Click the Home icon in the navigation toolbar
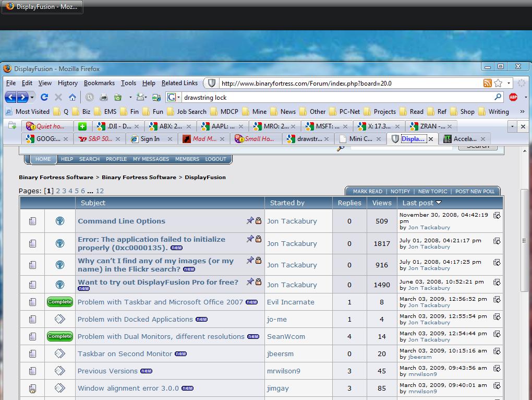This screenshot has width=532, height=400. (72, 97)
